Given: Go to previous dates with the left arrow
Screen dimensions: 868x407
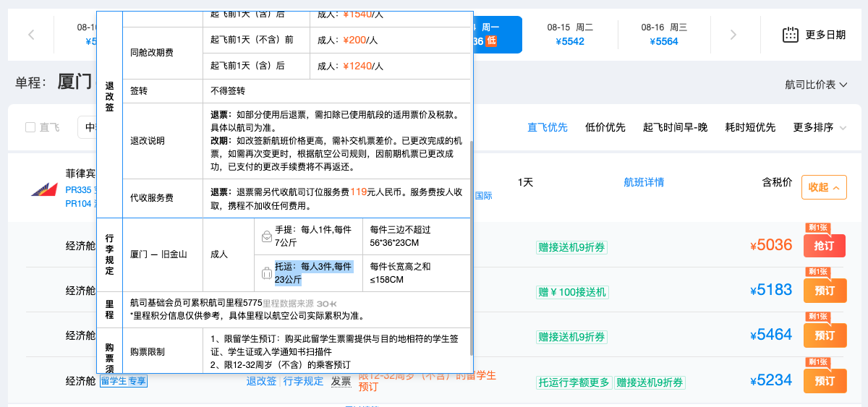Looking at the screenshot, I should pos(31,34).
